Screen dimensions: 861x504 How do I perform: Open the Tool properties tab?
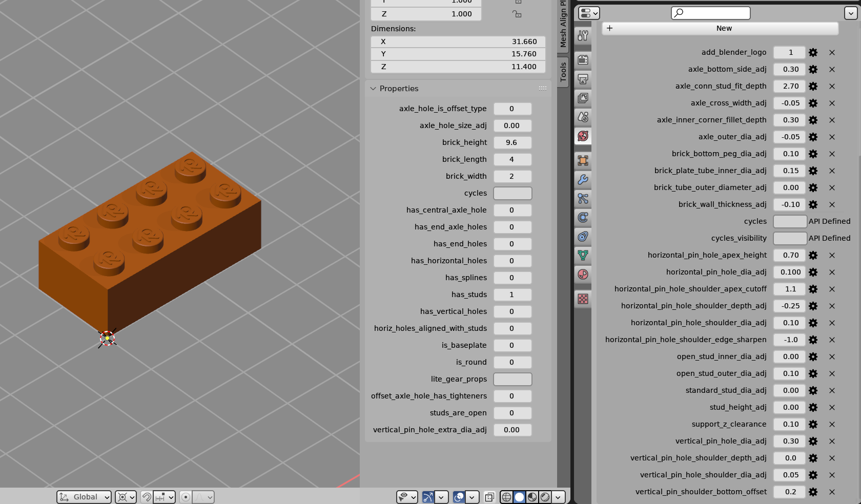coord(583,35)
